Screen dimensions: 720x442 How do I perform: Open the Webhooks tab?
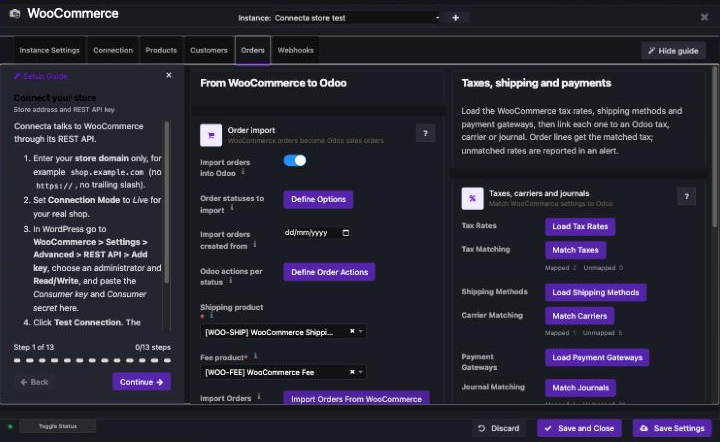(295, 50)
